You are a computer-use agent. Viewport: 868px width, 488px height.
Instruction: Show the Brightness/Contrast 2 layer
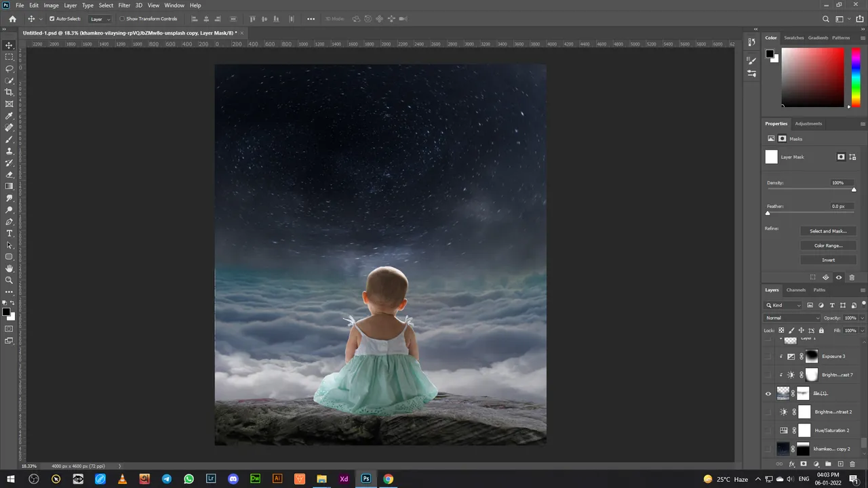pos(768,411)
